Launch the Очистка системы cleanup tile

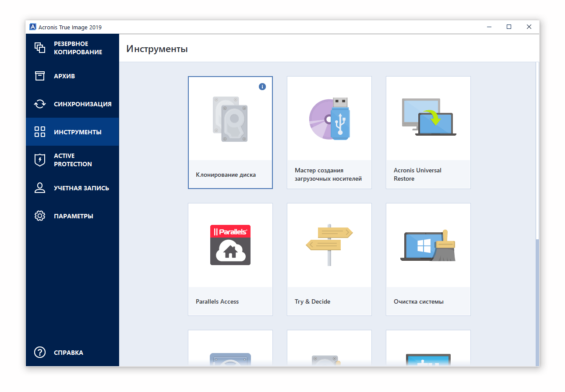coord(428,259)
